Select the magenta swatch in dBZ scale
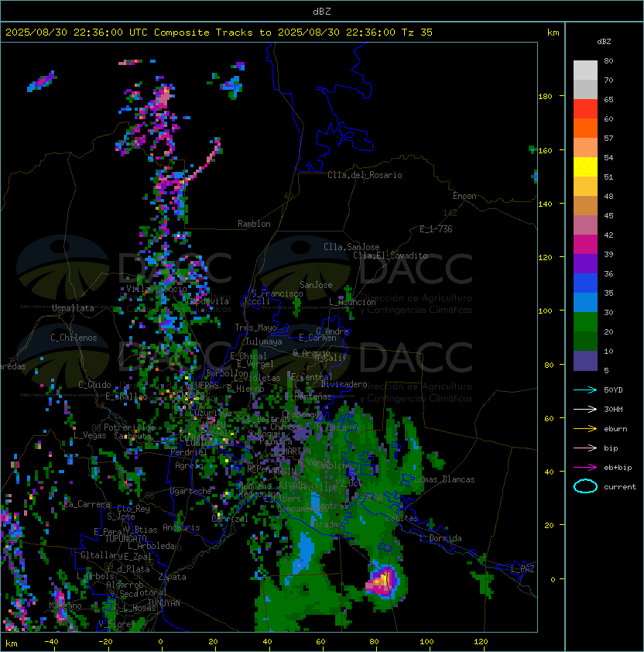This screenshot has height=652, width=644. [x=585, y=245]
